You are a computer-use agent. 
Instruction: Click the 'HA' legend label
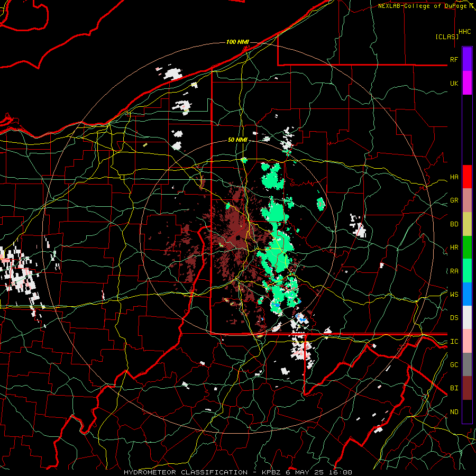coord(454,177)
